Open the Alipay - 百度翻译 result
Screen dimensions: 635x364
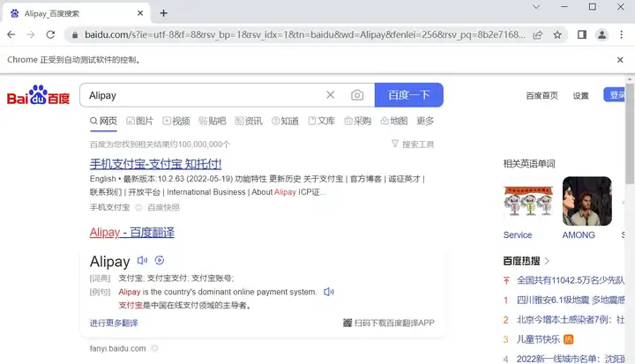[x=132, y=233]
